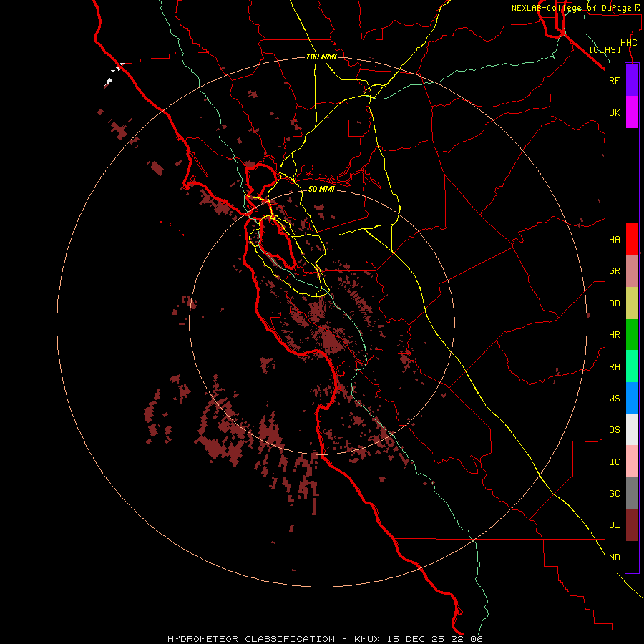This screenshot has height=644, width=644.
Task: Click the HR legend label
Action: [614, 335]
